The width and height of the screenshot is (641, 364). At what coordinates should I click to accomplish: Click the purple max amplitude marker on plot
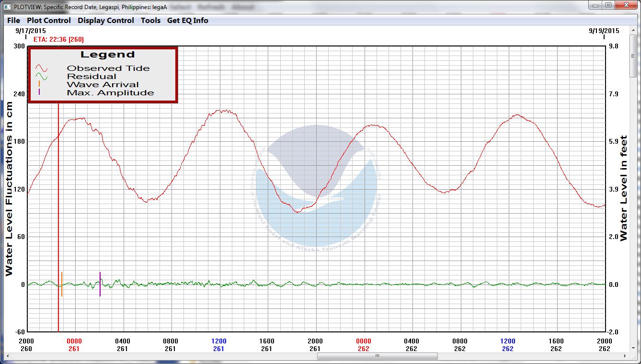pyautogui.click(x=100, y=284)
